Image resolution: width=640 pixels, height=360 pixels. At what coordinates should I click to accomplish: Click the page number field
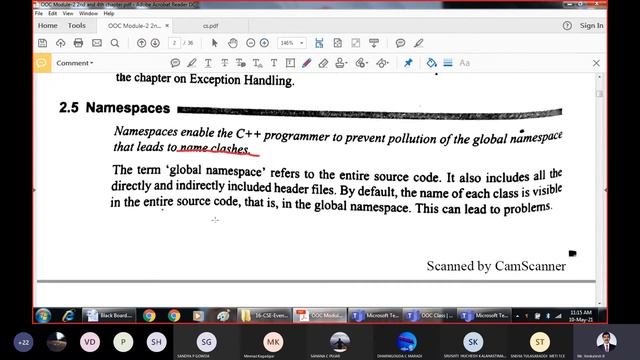click(x=174, y=43)
